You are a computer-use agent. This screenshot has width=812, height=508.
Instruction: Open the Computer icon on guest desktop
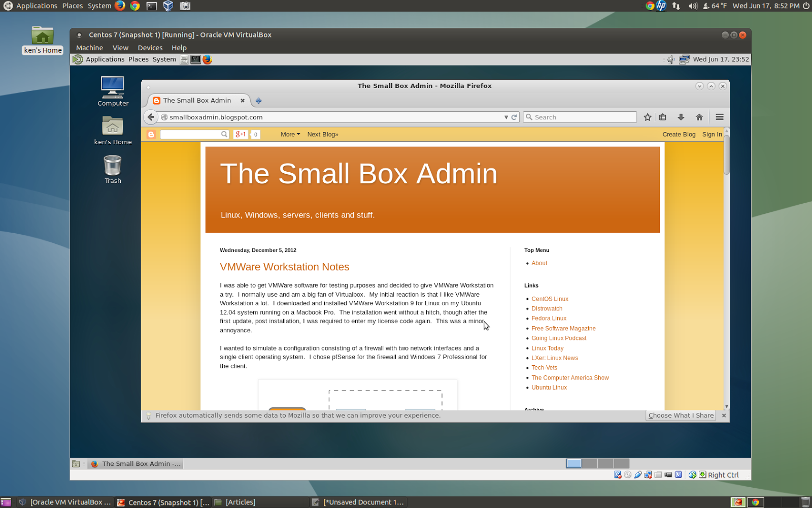[x=113, y=91]
